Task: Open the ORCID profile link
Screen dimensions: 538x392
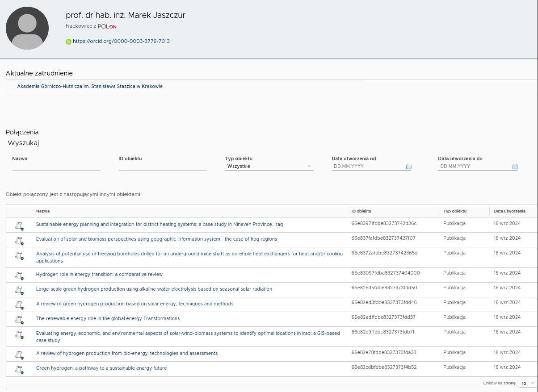Action: (121, 41)
